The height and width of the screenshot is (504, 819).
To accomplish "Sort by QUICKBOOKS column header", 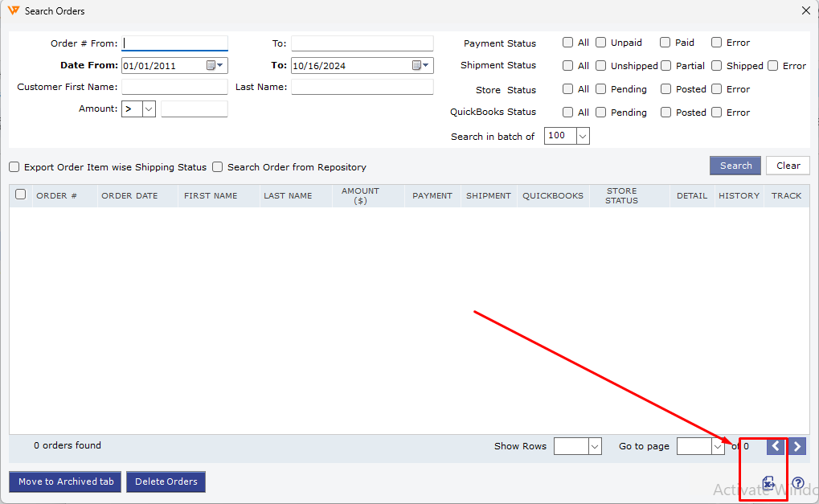I will click(x=553, y=195).
